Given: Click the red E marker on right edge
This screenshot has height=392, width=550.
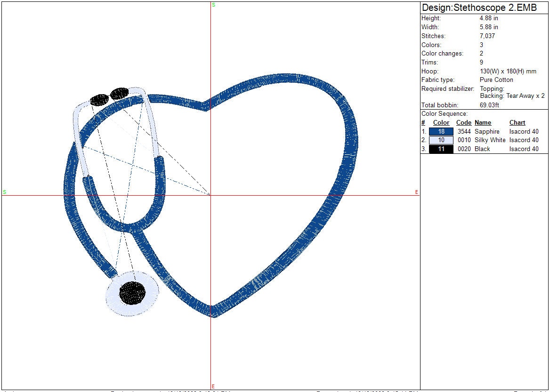Looking at the screenshot, I should pos(416,192).
